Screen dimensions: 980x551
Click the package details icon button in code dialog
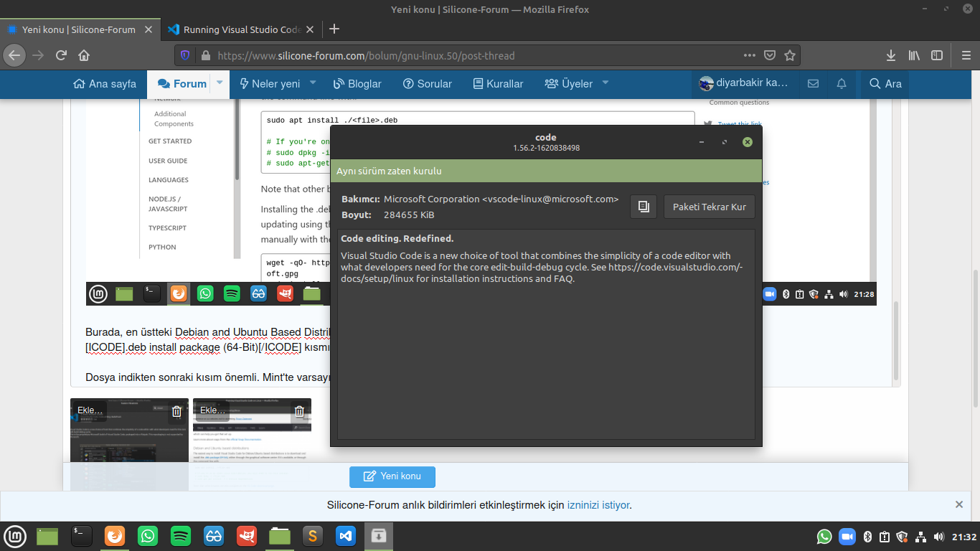coord(644,207)
